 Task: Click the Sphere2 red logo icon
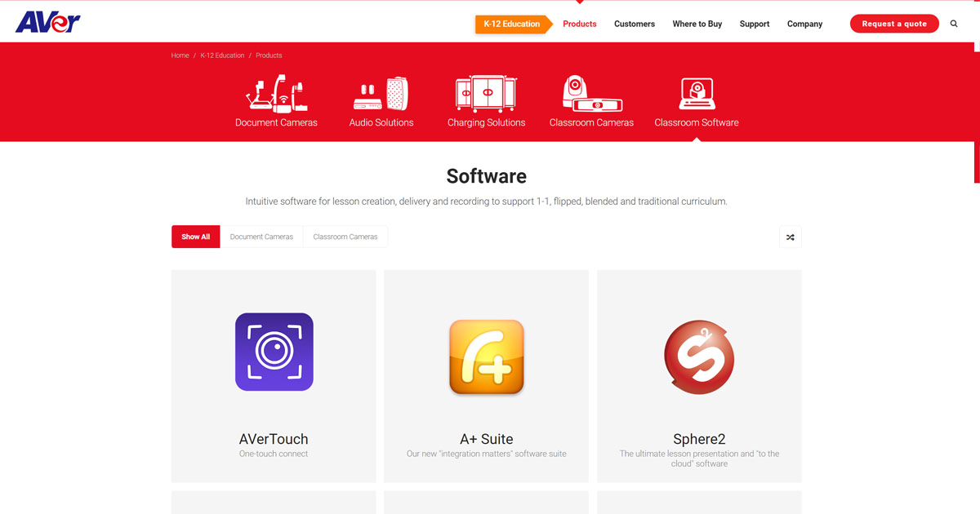pyautogui.click(x=699, y=357)
